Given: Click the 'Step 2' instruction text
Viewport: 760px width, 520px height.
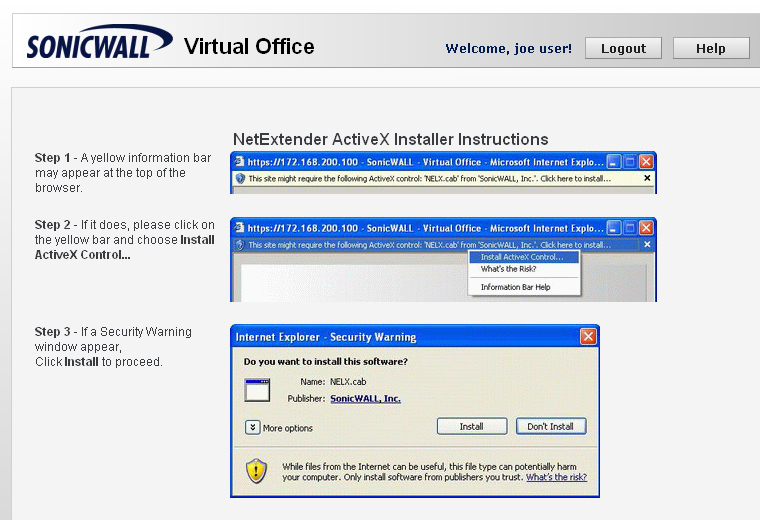Looking at the screenshot, I should point(125,239).
